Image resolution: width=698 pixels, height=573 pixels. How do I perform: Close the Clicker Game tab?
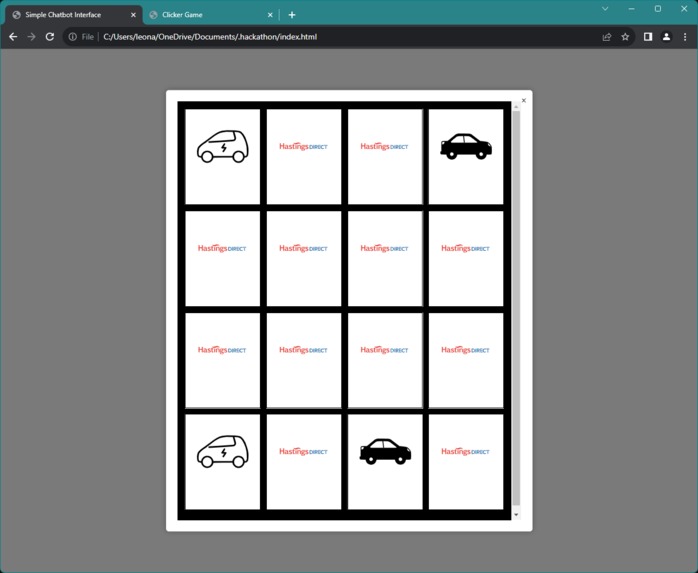[270, 15]
